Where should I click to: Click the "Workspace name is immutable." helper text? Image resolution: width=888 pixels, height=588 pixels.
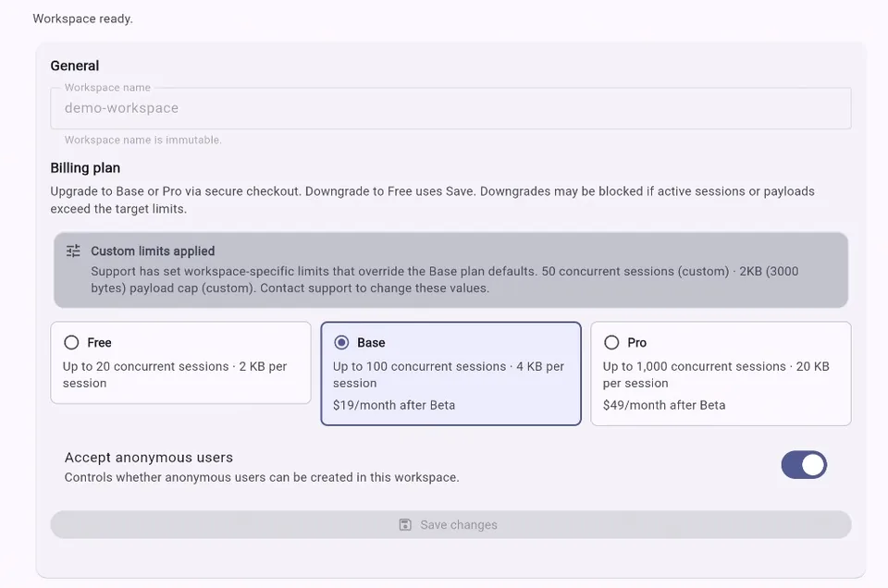142,140
